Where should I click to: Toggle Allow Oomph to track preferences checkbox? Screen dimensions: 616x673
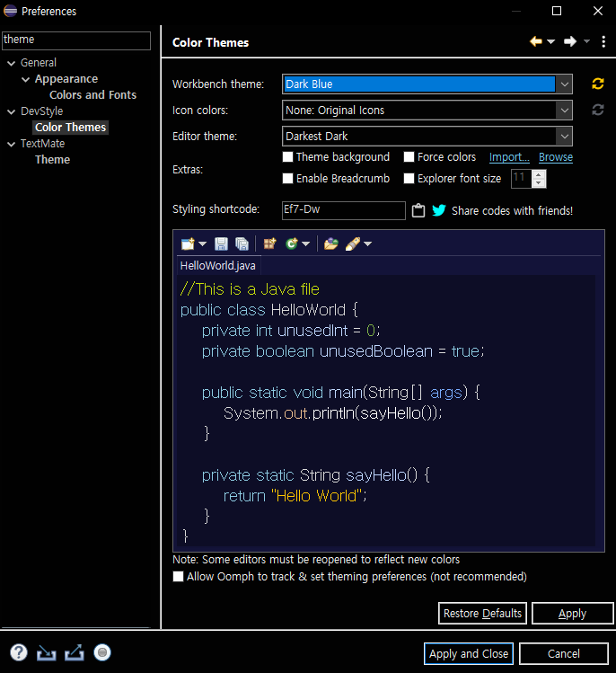click(178, 576)
